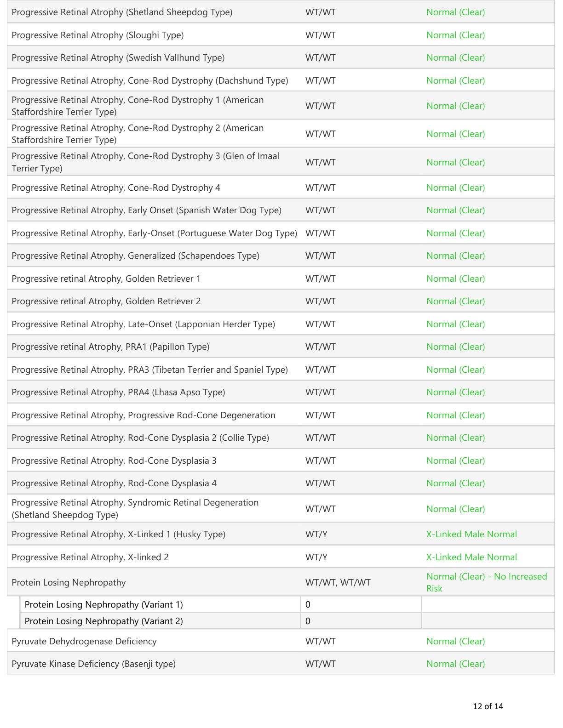The height and width of the screenshot is (728, 563).
Task: Click Normal (Clear) for Spanish Water Dog Type
Action: click(x=455, y=210)
